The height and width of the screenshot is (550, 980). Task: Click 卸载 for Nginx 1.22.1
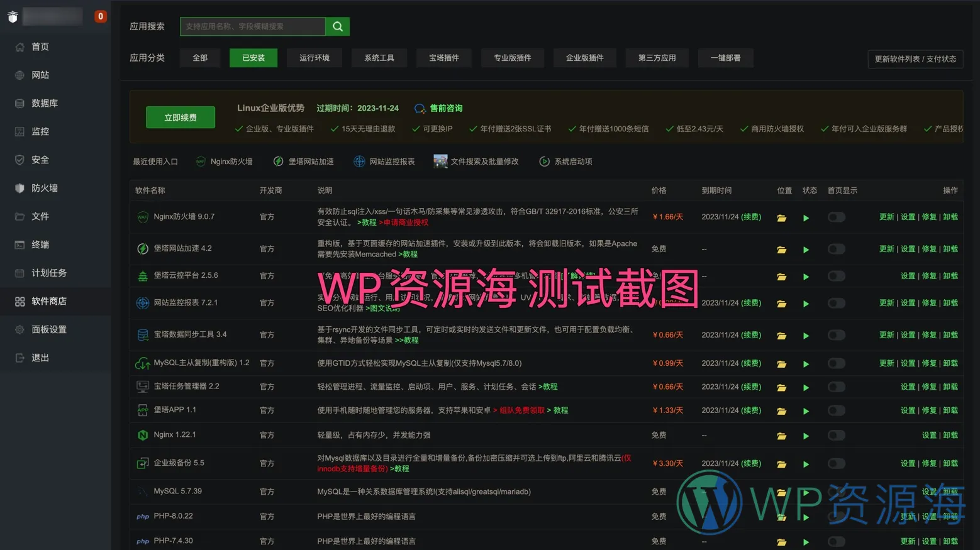point(950,435)
